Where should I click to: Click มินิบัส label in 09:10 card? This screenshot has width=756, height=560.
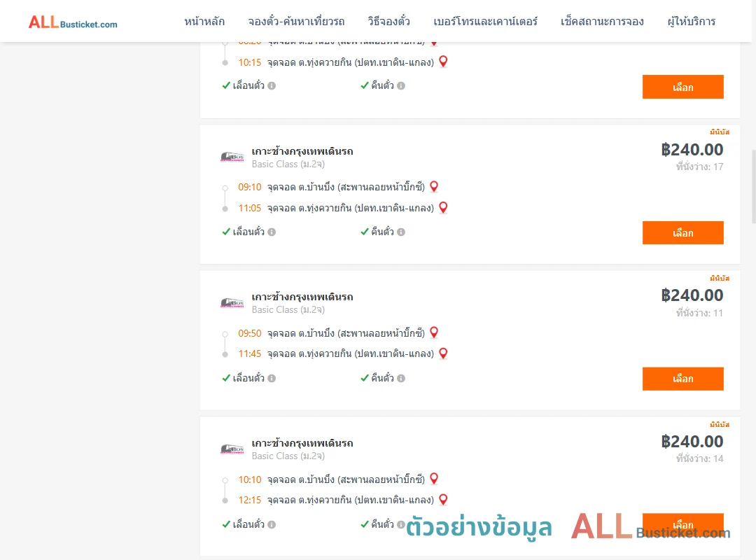point(720,132)
